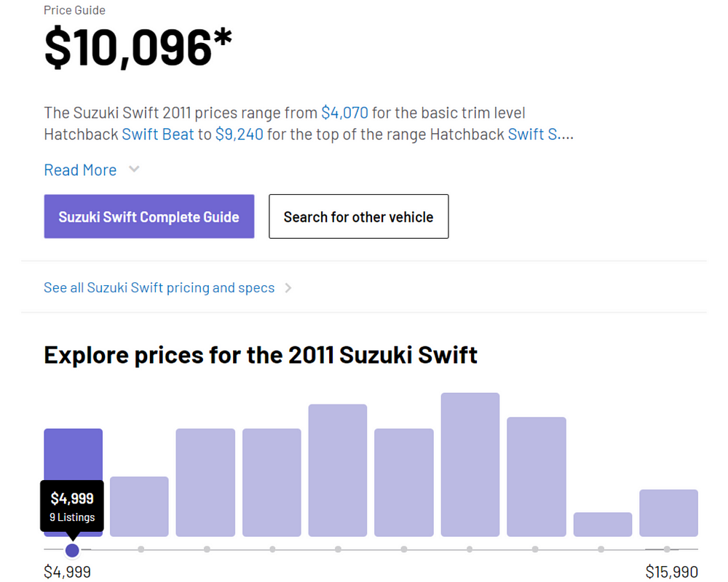Screen dimensions: 728x582
Task: Click the $10,096 price guide value
Action: tap(138, 48)
